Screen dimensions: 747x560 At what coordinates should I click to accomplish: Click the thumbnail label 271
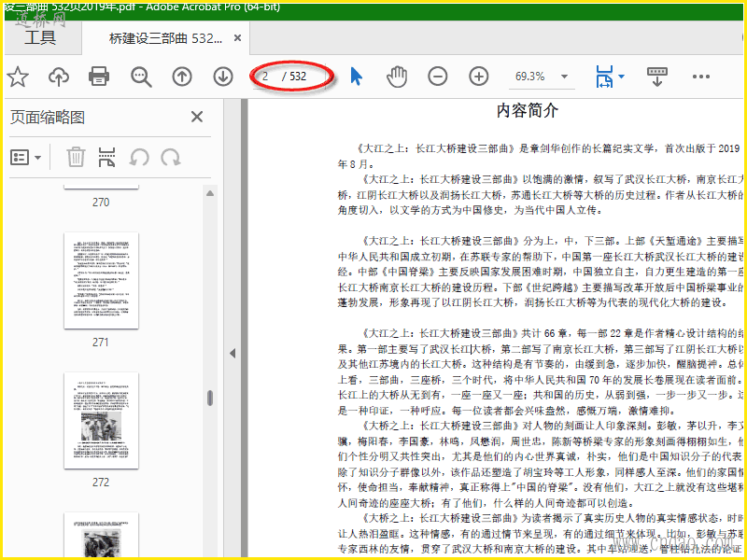[x=101, y=343]
